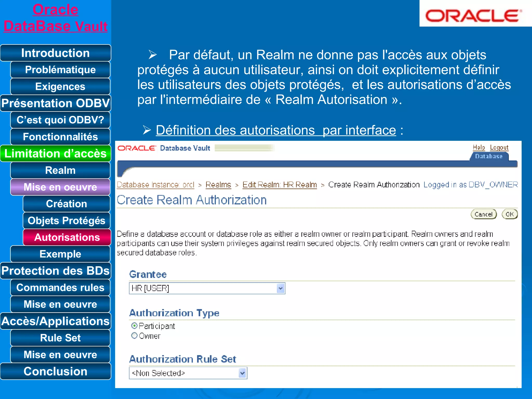
Task: Click the Cancel button
Action: click(x=484, y=214)
